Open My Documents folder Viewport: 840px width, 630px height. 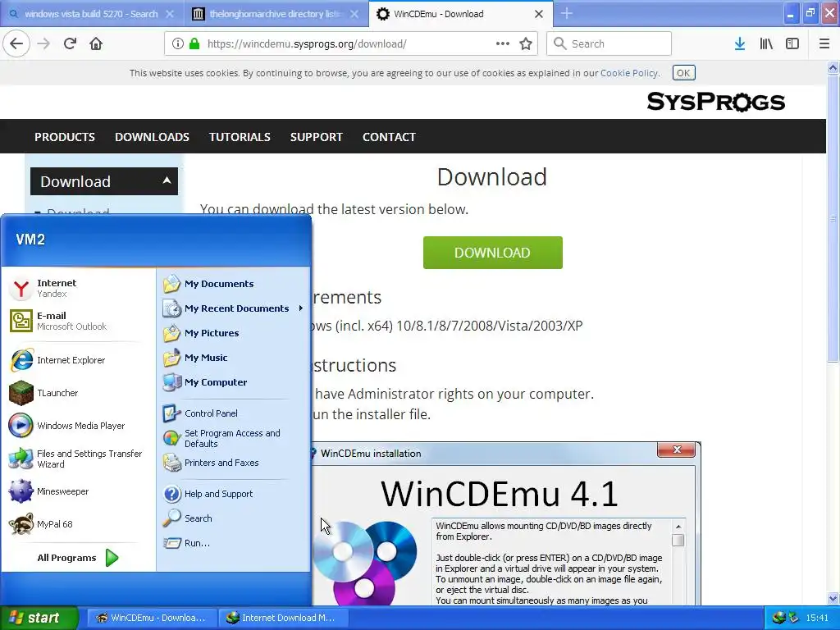click(x=234, y=283)
